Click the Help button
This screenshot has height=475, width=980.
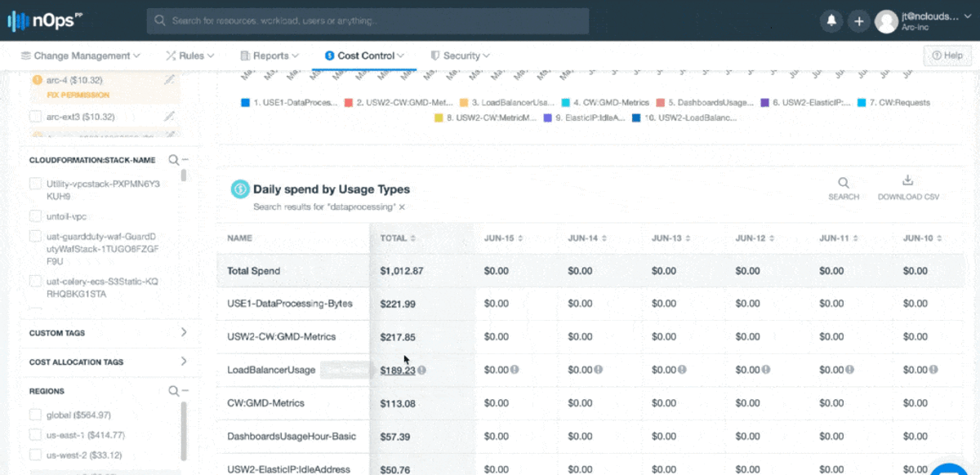tap(947, 55)
